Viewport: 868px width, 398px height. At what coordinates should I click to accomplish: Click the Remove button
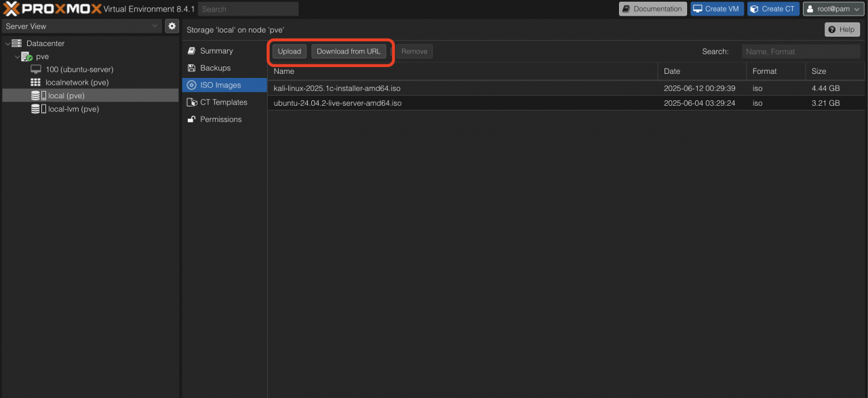pyautogui.click(x=414, y=52)
